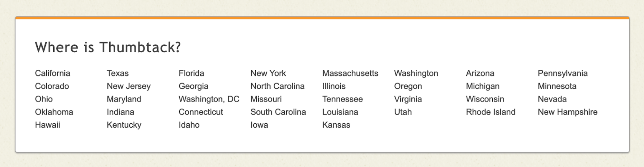Click the California link
This screenshot has height=167, width=644.
pos(52,73)
